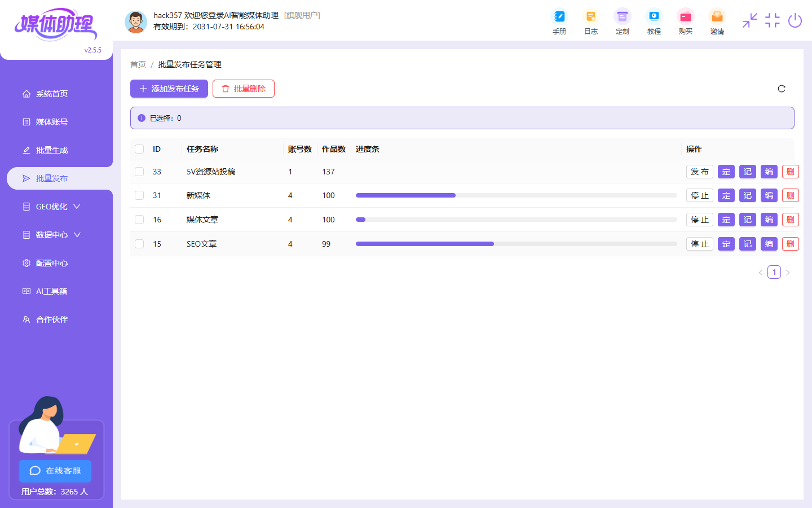Click progress bar of 新媒体 task
The image size is (812, 508).
click(x=517, y=195)
